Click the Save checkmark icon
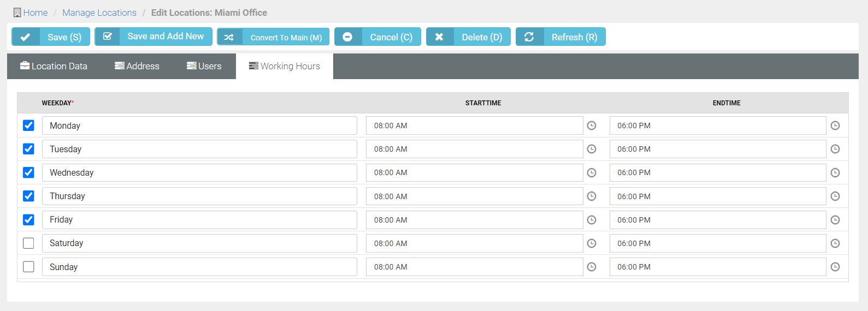This screenshot has height=311, width=868. pyautogui.click(x=25, y=37)
